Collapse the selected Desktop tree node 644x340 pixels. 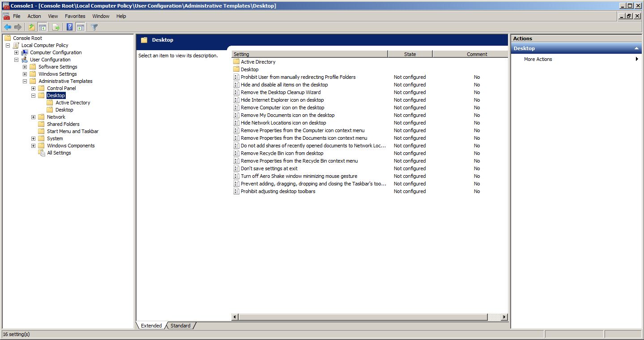pyautogui.click(x=33, y=95)
